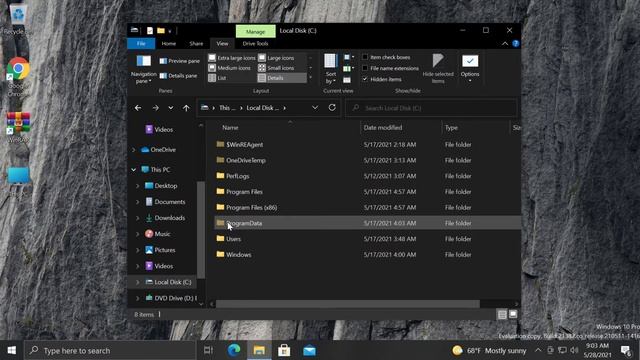
Task: Open recent locations dropdown arrow
Action: (x=171, y=108)
